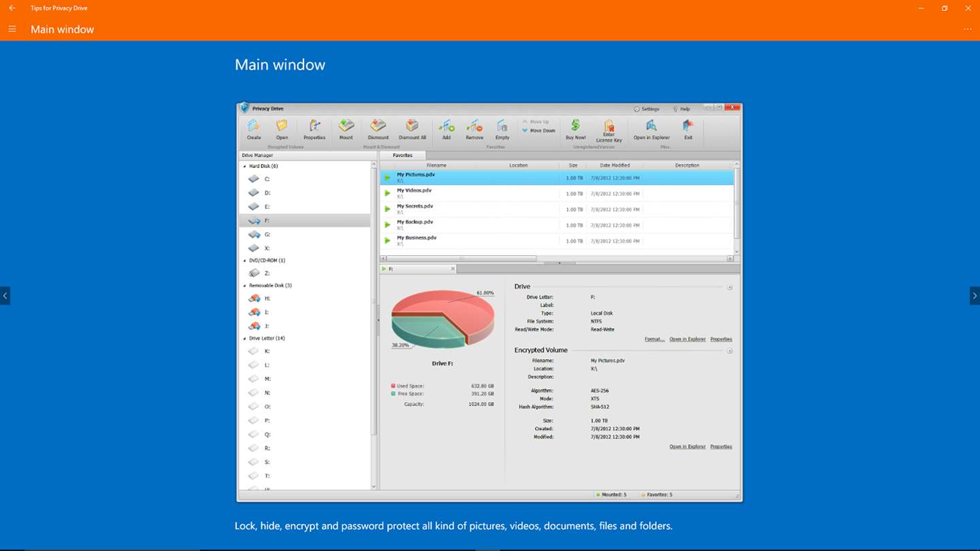The width and height of the screenshot is (980, 551).
Task: Click the Empty favorites toolbar icon
Action: (502, 130)
